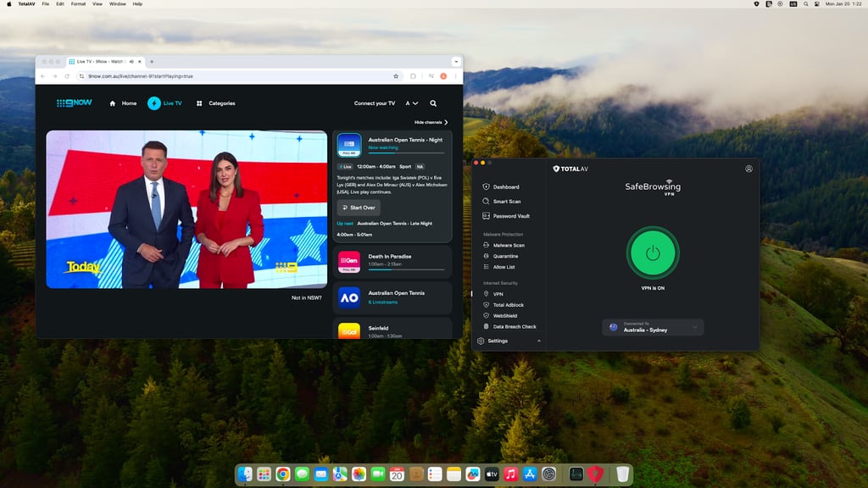Open Photos from the Dock
Viewport: 868px width, 488px height.
(x=359, y=474)
